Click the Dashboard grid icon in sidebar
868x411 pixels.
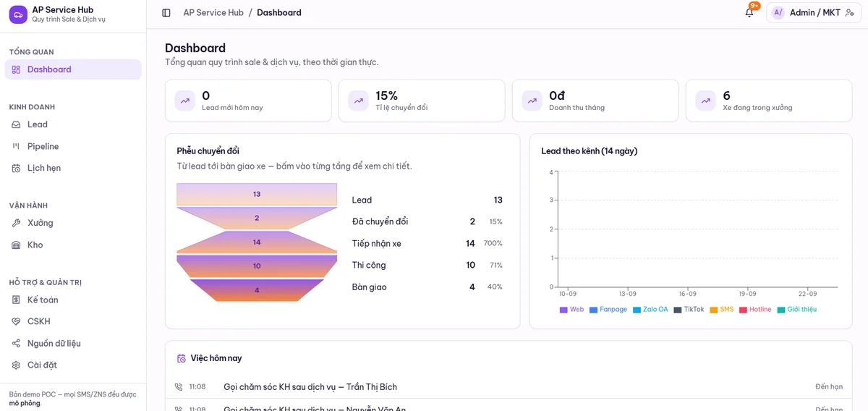click(x=16, y=69)
